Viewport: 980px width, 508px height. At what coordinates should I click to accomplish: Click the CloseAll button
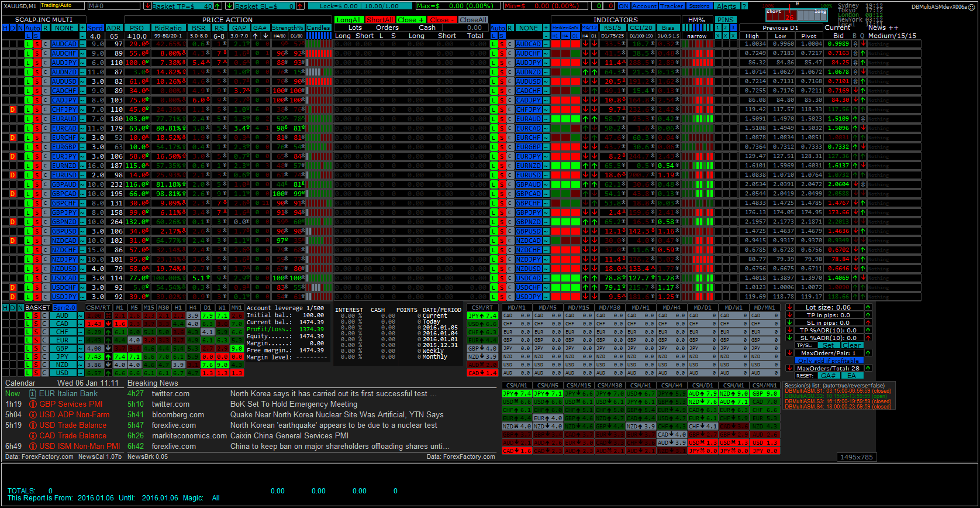473,19
